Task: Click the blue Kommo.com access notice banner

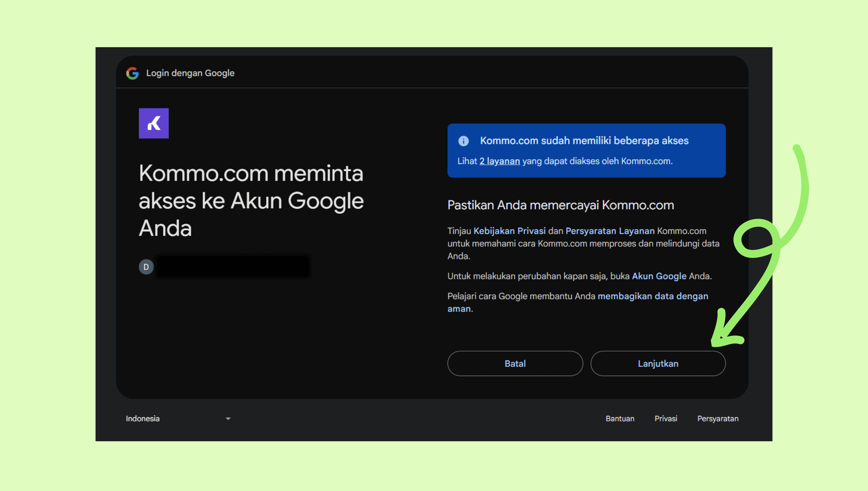Action: pos(586,150)
